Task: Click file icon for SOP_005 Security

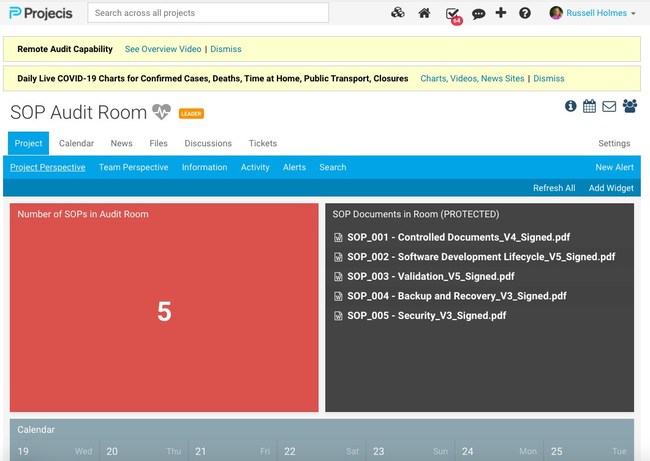Action: coord(338,316)
